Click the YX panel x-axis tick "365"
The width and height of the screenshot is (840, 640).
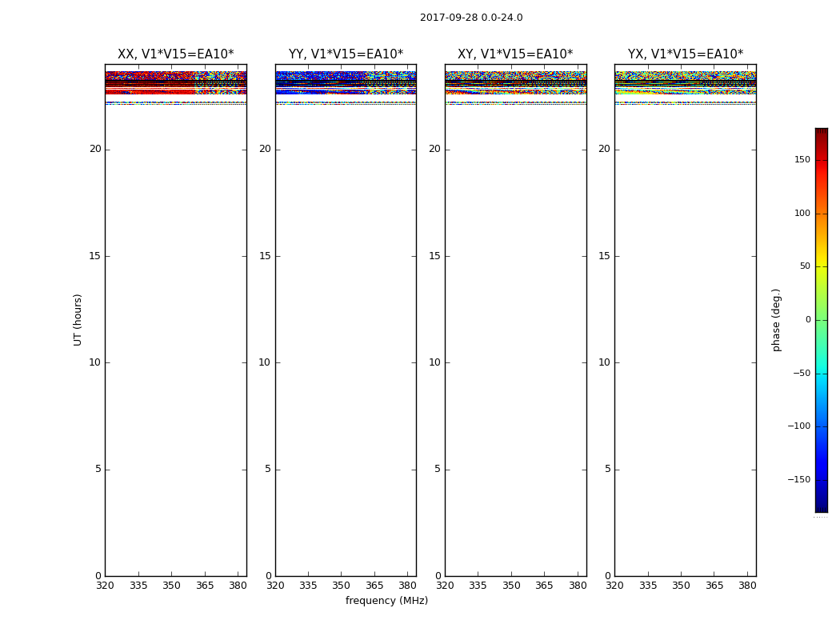(x=714, y=586)
